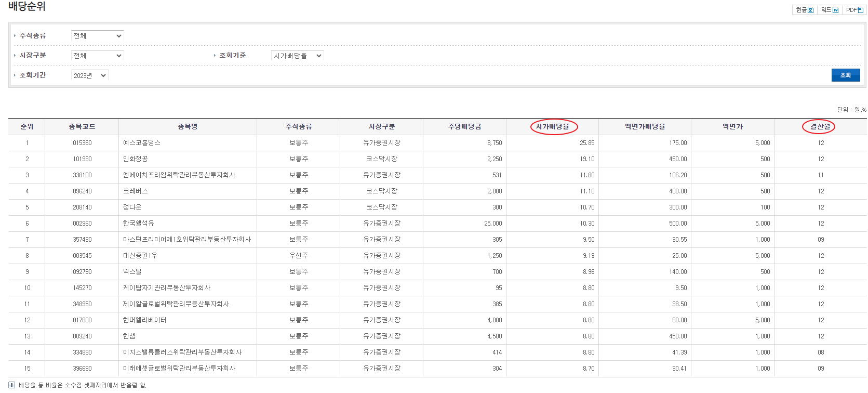The width and height of the screenshot is (868, 393).
Task: Click the 액면가배당율 column header
Action: (x=645, y=127)
